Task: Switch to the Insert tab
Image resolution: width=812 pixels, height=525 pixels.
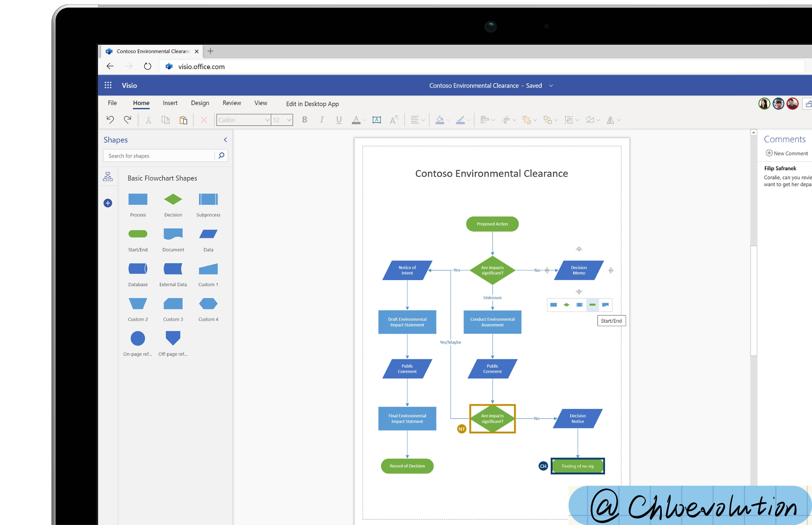Action: coord(170,103)
